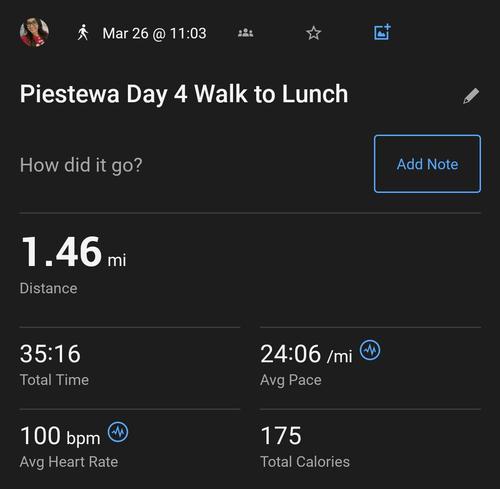500x489 pixels.
Task: Edit activity name with pencil icon
Action: pyautogui.click(x=471, y=96)
